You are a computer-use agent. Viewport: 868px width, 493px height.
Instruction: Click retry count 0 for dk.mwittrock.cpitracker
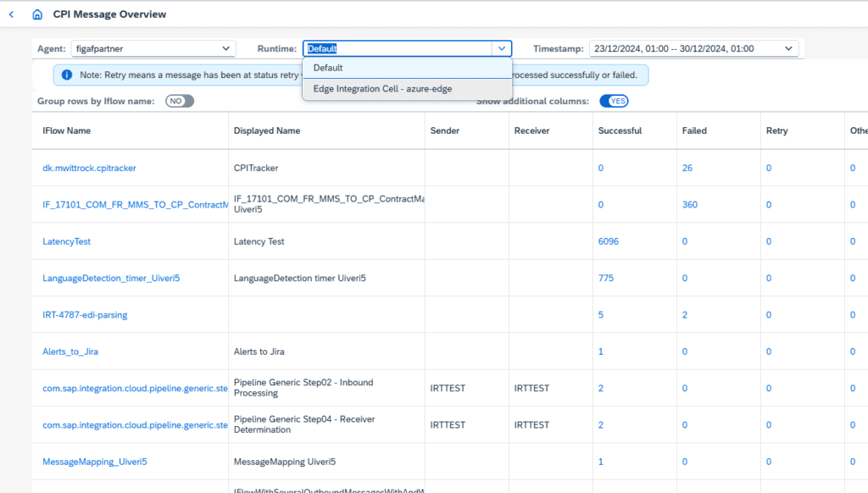point(769,168)
